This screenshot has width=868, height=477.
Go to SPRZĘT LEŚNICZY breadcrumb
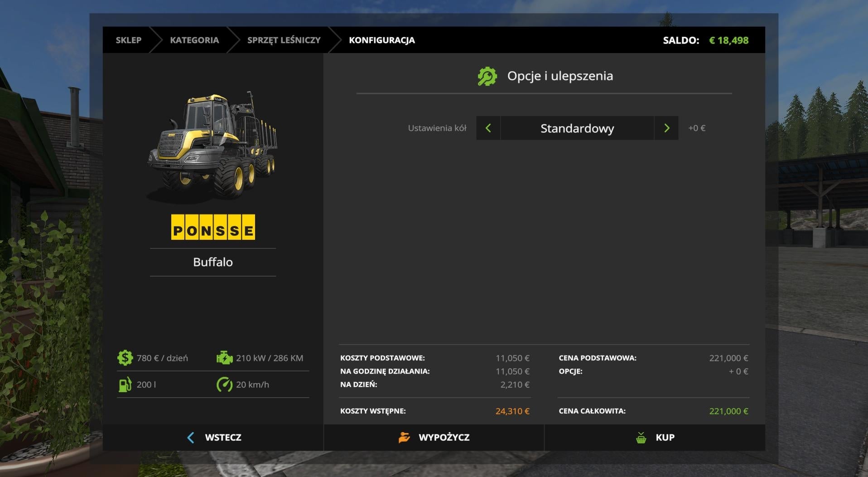[x=284, y=40]
